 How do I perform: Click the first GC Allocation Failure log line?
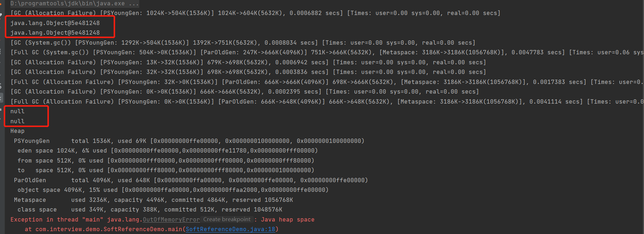[x=255, y=13]
